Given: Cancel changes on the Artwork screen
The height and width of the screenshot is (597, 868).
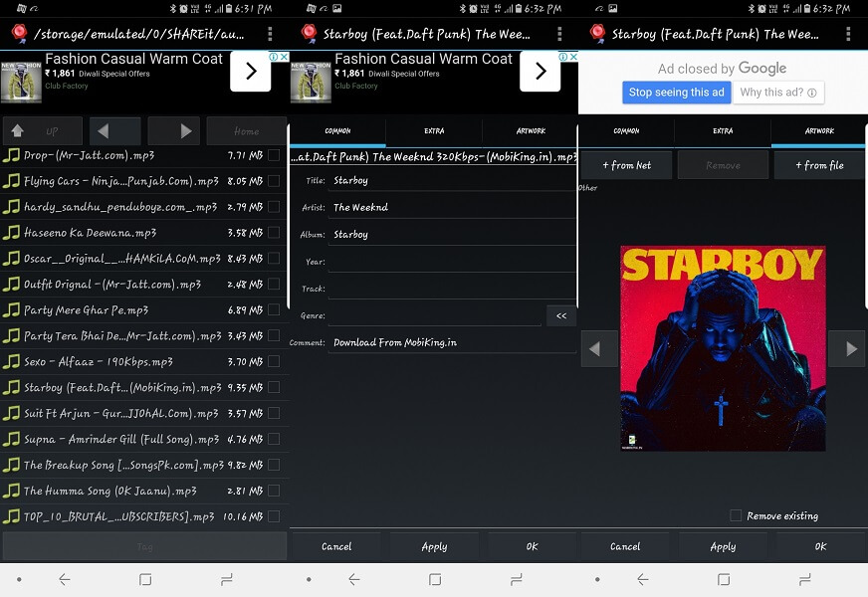Looking at the screenshot, I should point(624,546).
